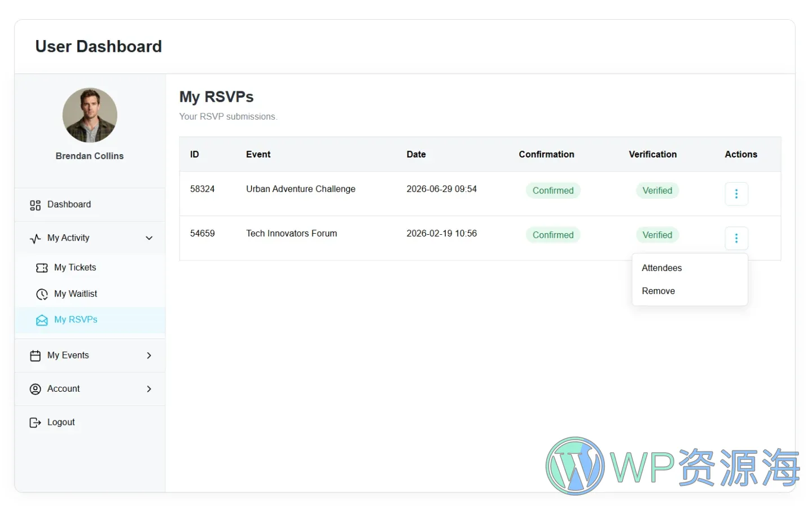Go to My Tickets
This screenshot has height=508, width=812.
click(x=90, y=268)
